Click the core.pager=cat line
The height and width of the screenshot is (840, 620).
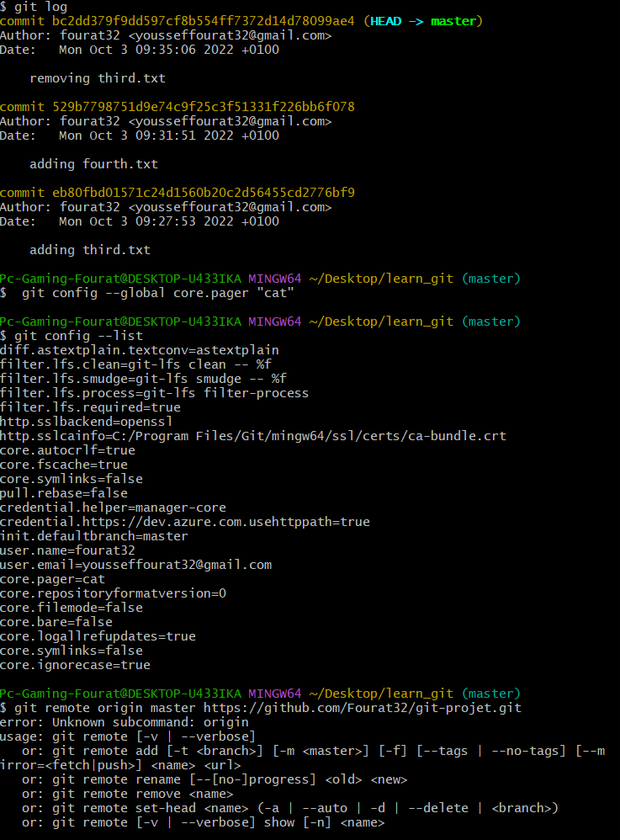coord(52,579)
